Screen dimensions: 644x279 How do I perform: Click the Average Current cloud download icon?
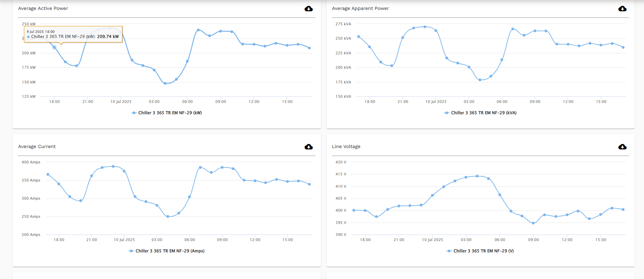click(308, 147)
